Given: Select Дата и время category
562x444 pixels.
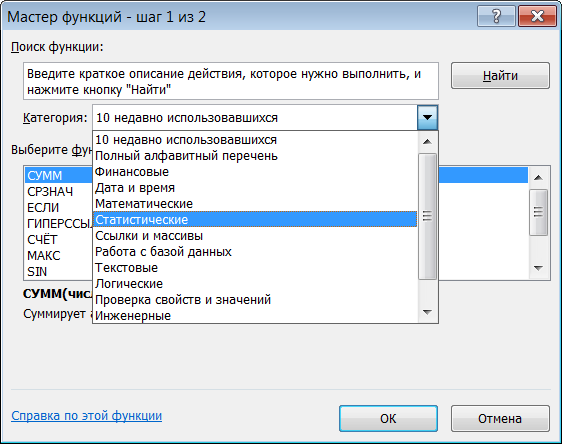Looking at the screenshot, I should [x=255, y=188].
